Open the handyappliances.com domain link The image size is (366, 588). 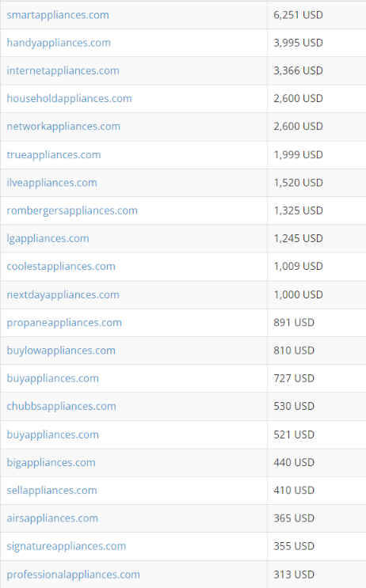pyautogui.click(x=59, y=43)
